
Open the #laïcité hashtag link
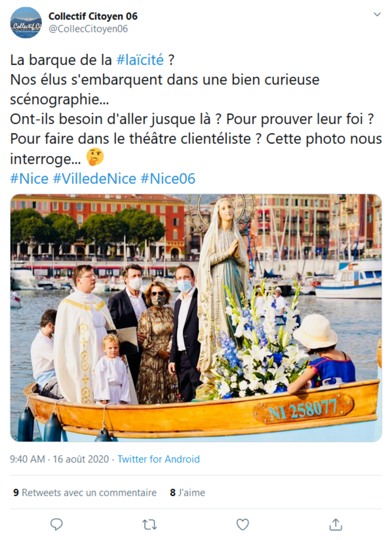tap(140, 60)
